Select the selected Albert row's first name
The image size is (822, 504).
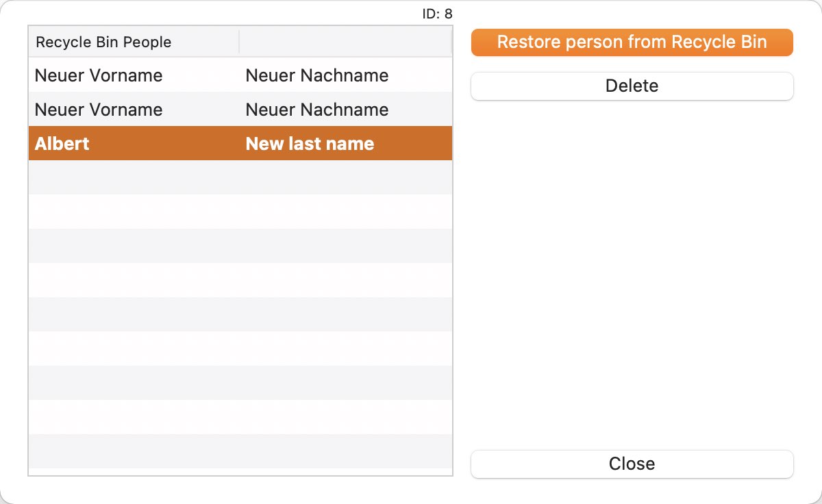[x=62, y=144]
